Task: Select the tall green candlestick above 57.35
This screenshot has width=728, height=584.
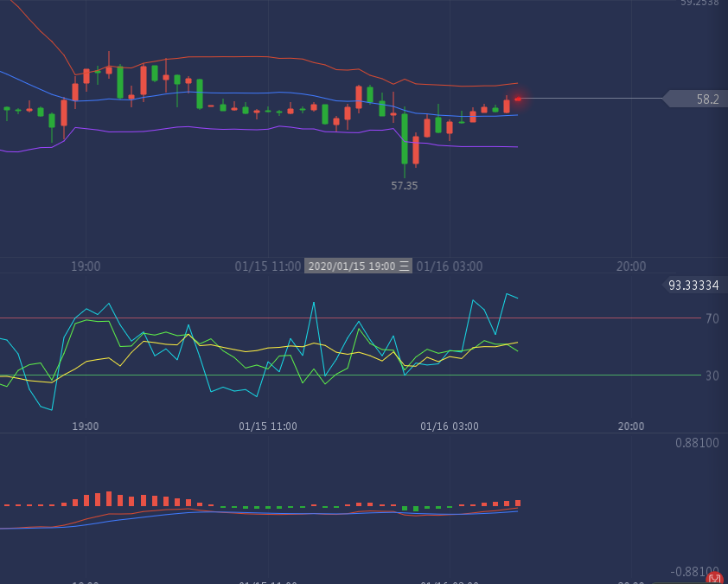Action: point(404,138)
